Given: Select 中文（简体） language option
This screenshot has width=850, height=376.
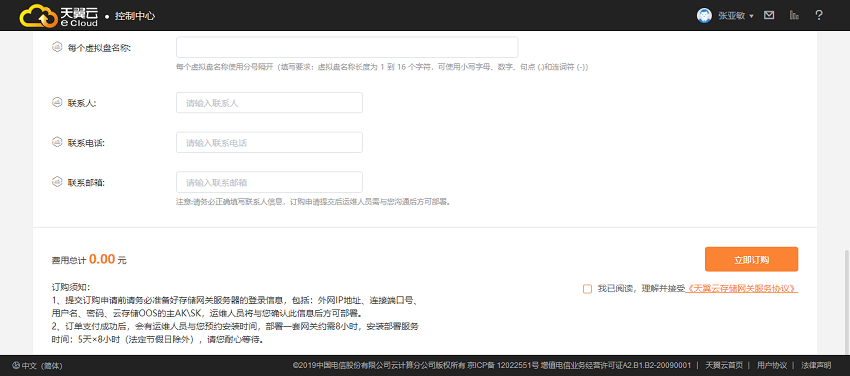Looking at the screenshot, I should (42, 366).
